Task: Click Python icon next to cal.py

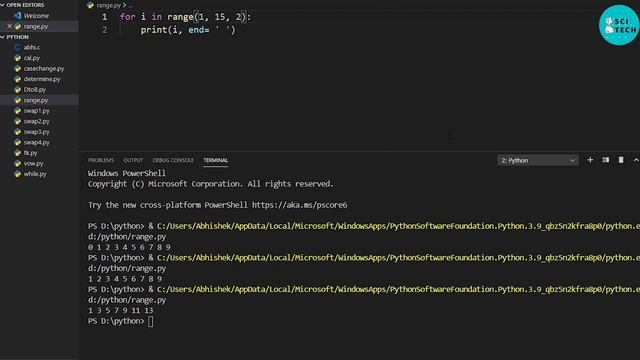Action: pyautogui.click(x=18, y=58)
